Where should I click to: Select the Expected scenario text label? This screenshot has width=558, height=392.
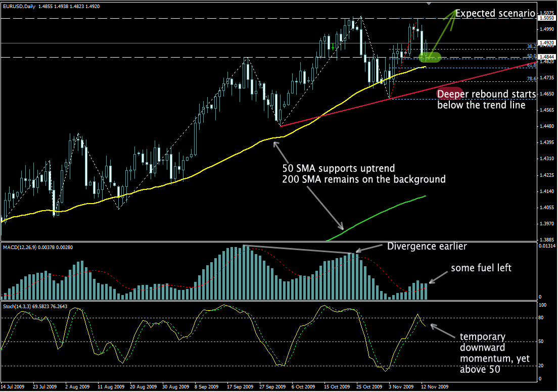point(495,14)
